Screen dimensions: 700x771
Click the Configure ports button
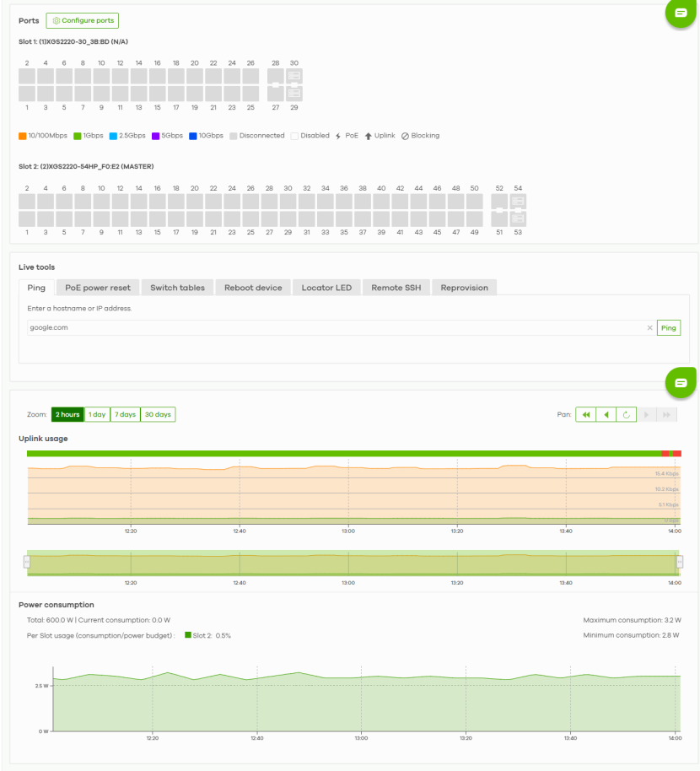point(83,20)
